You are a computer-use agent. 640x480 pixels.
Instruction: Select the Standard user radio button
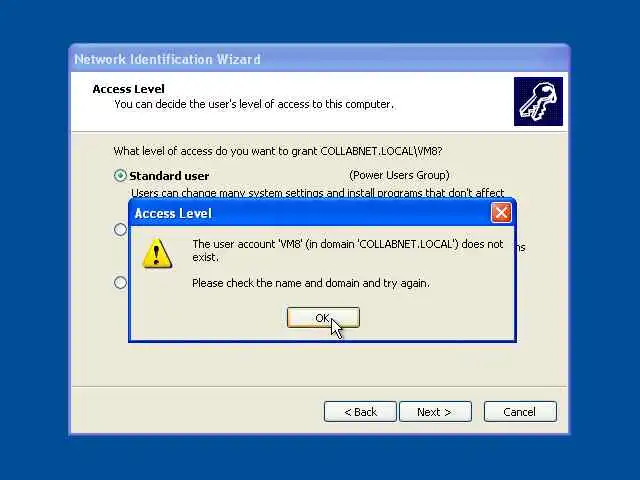[120, 176]
